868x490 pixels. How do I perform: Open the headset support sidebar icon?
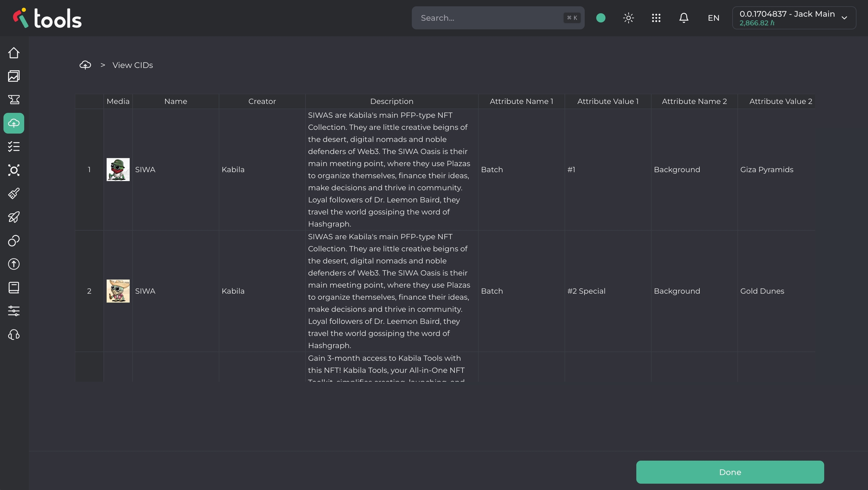[14, 334]
